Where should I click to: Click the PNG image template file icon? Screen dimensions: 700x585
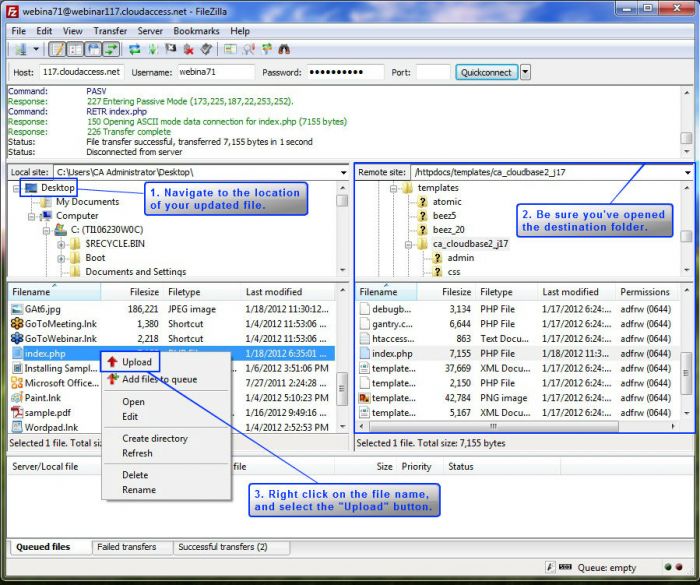tap(364, 397)
